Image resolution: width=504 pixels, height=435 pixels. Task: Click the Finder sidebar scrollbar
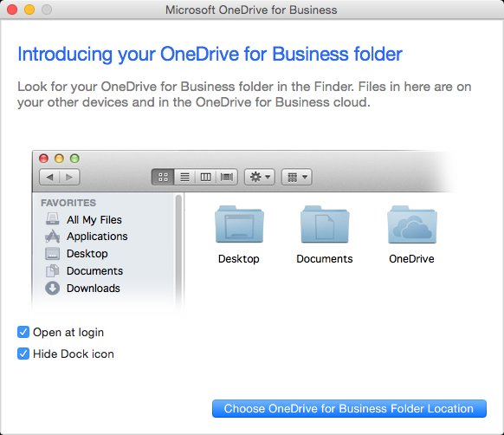click(x=178, y=251)
